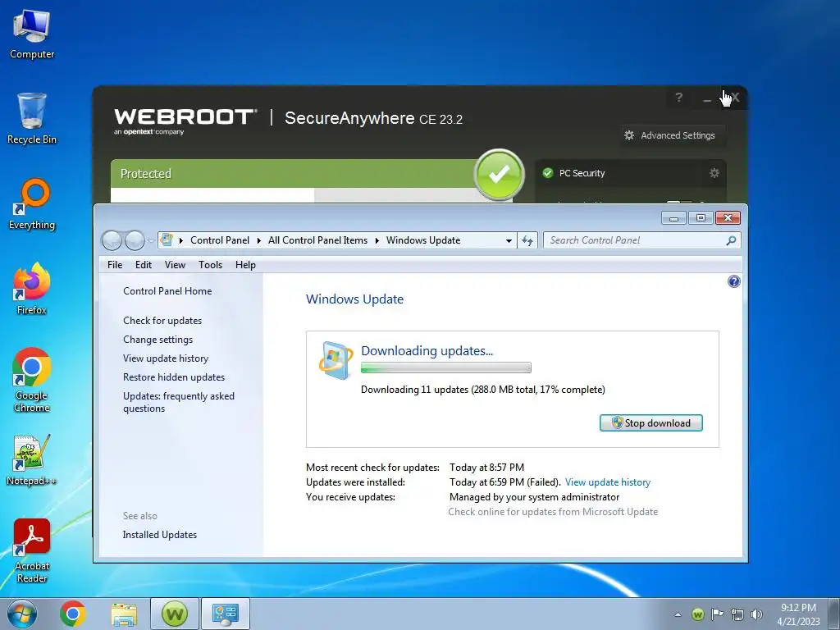Launch Firefox from the desktop shortcut
Screen dimensions: 840x630
click(x=32, y=290)
